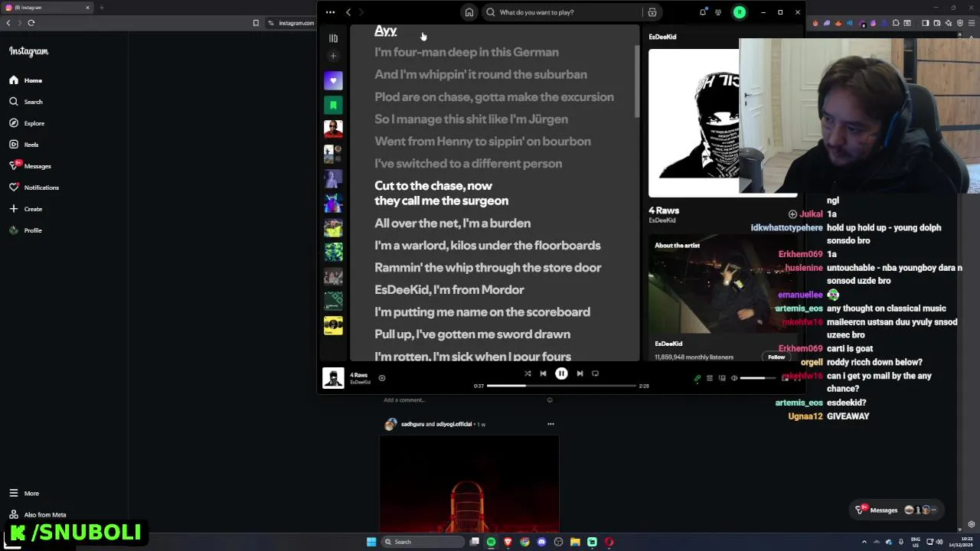Expand Also from Meta in Instagram
The image size is (980, 551).
38,515
